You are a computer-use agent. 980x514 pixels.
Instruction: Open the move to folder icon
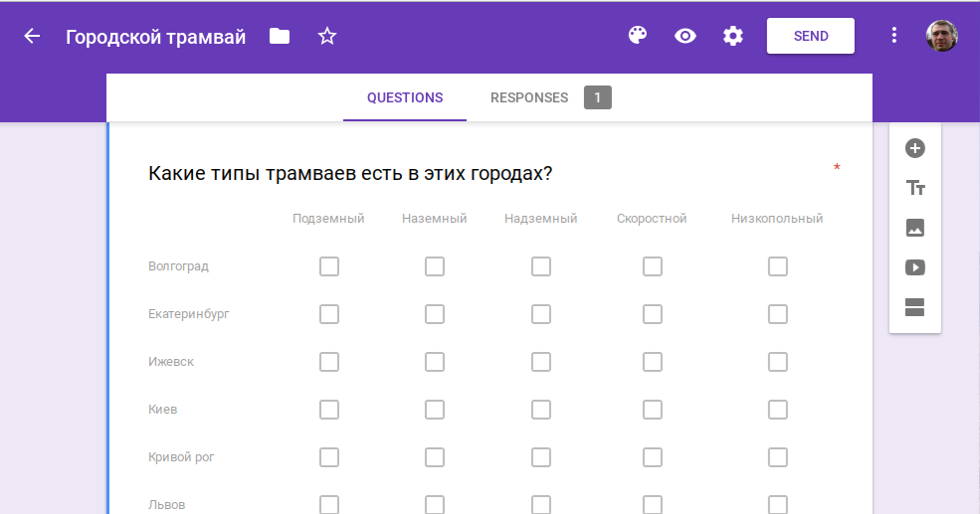coord(280,37)
